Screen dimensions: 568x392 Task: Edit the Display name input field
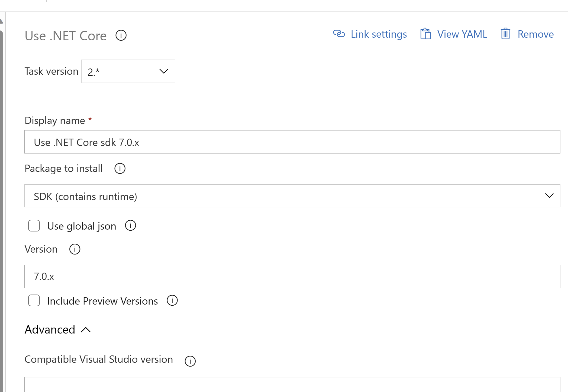pyautogui.click(x=293, y=142)
